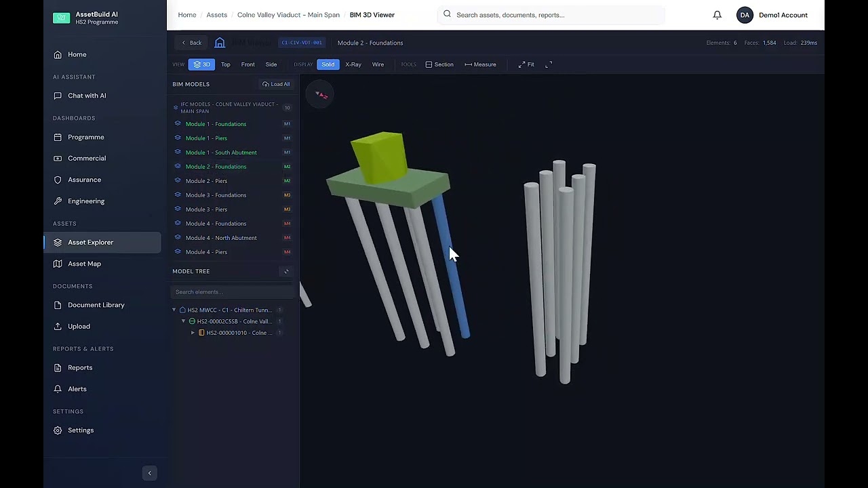Load Module 1 - Foundations model
The width and height of the screenshot is (868, 488).
click(233, 124)
